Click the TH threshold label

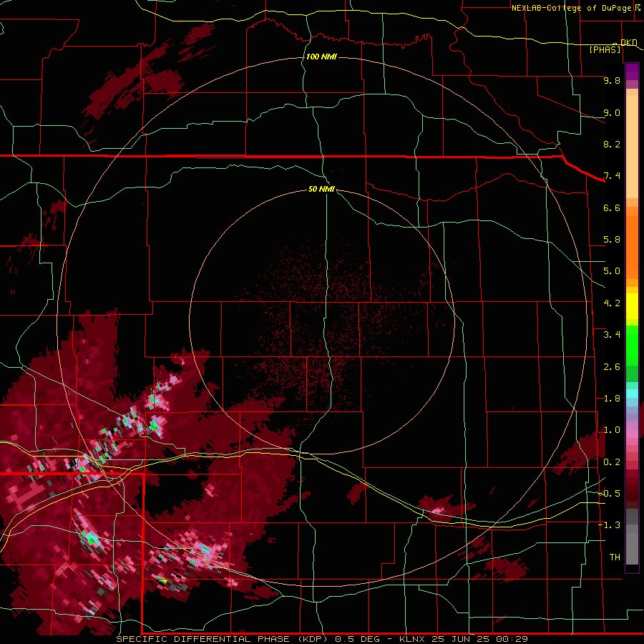615,557
